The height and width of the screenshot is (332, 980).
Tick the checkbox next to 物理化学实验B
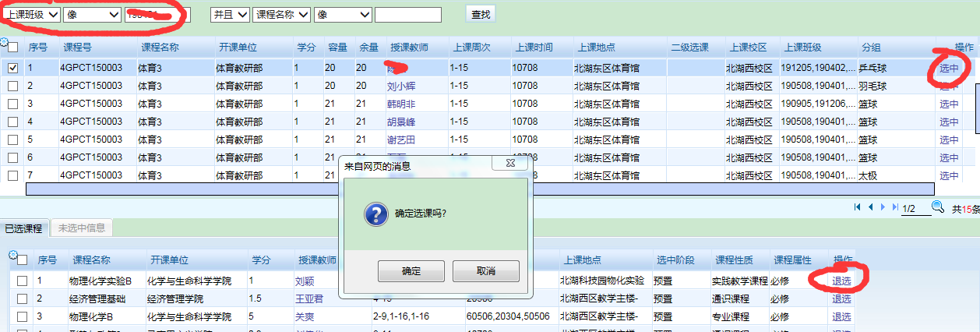pos(23,281)
